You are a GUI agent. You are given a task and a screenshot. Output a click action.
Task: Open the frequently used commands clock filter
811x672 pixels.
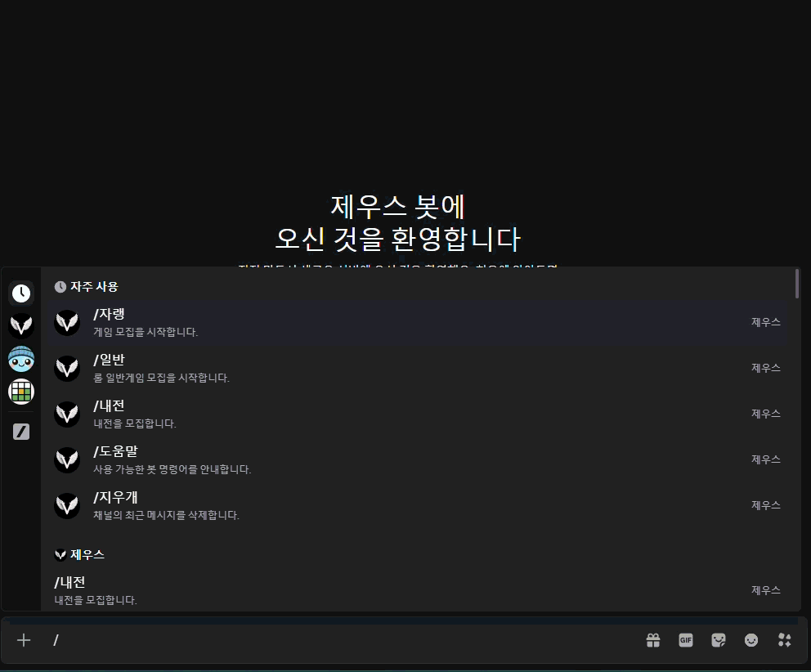pos(21,293)
